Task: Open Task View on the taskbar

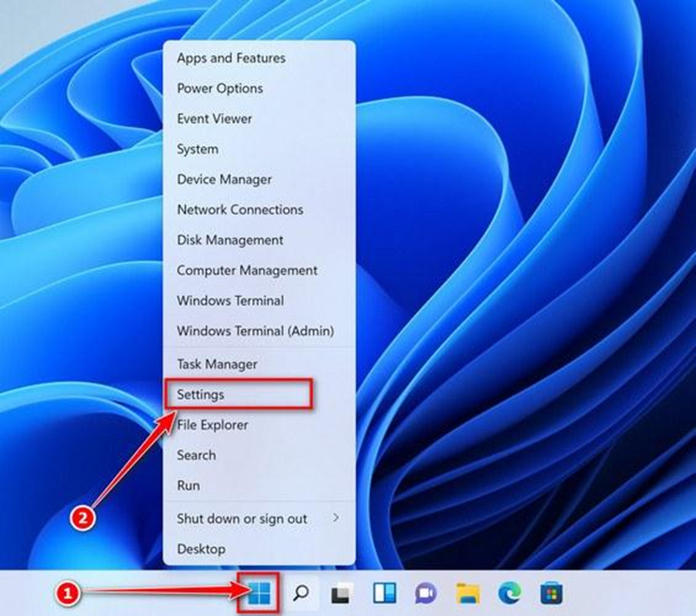Action: [x=342, y=593]
